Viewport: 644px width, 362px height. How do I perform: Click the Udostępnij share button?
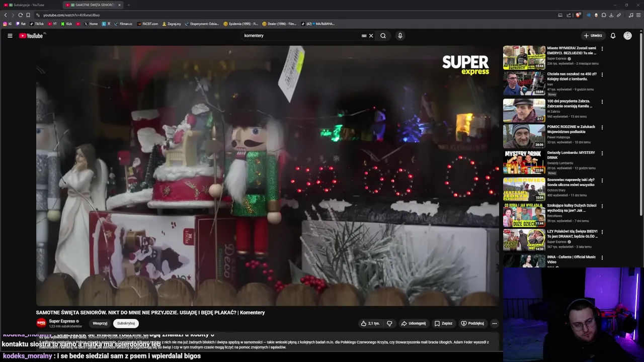click(413, 323)
